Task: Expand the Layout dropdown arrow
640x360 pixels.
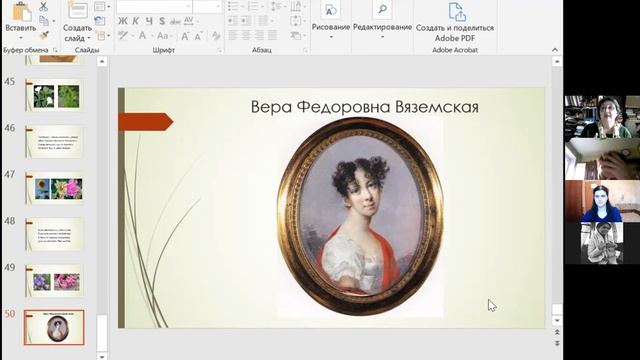Action: [109, 7]
